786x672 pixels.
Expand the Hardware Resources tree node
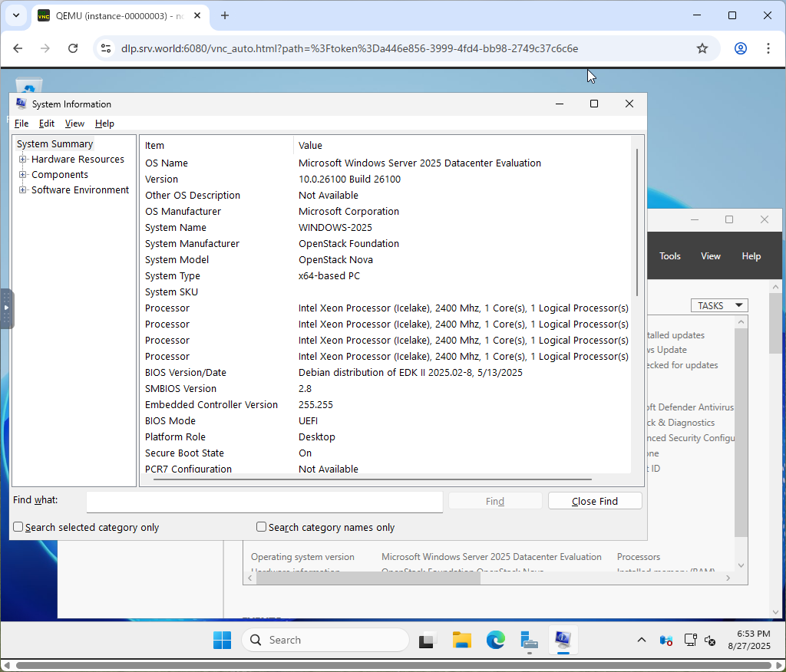(23, 160)
